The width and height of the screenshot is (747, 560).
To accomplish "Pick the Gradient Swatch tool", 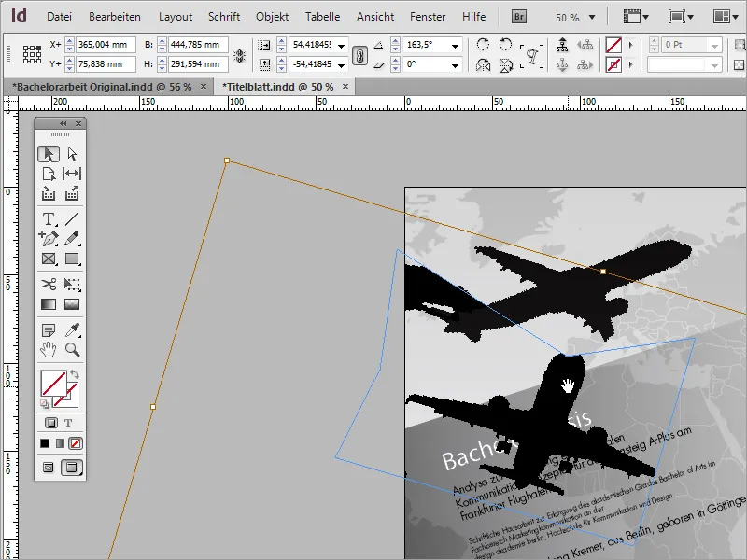I will coord(49,304).
